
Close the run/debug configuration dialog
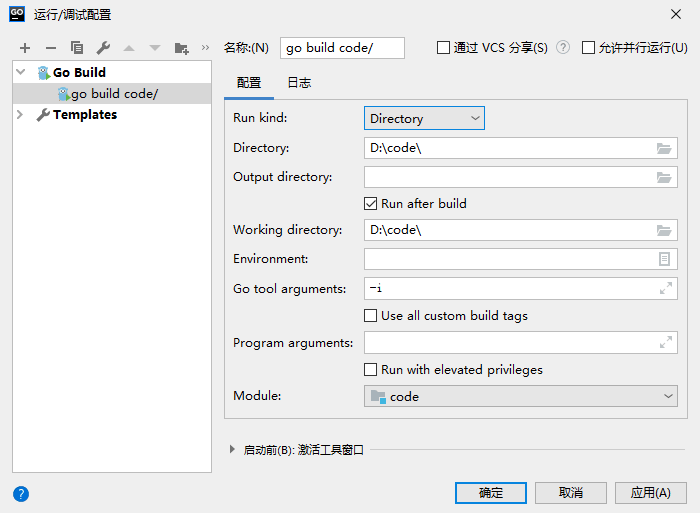675,14
